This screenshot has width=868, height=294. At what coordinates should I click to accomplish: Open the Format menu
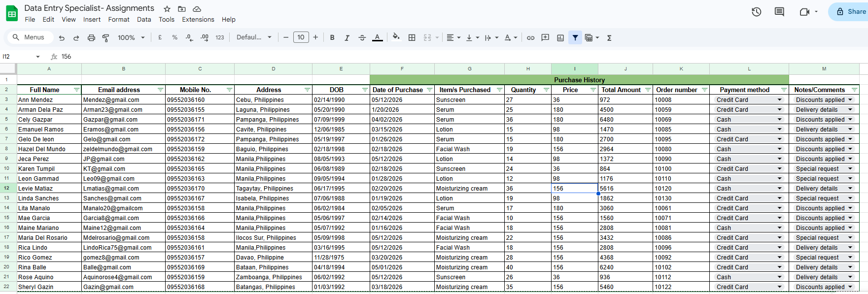coord(119,20)
